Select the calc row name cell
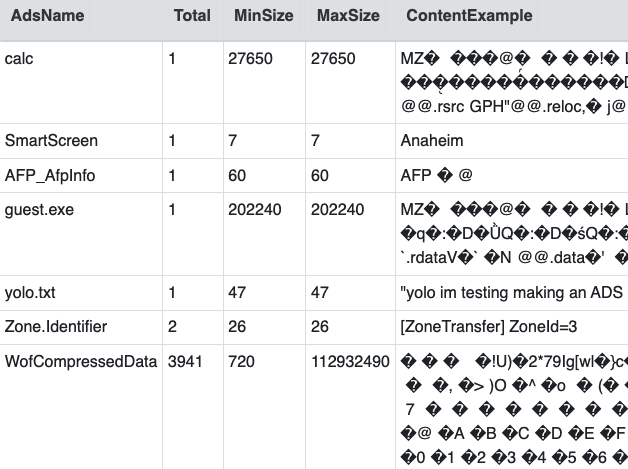The width and height of the screenshot is (628, 469). (19, 59)
